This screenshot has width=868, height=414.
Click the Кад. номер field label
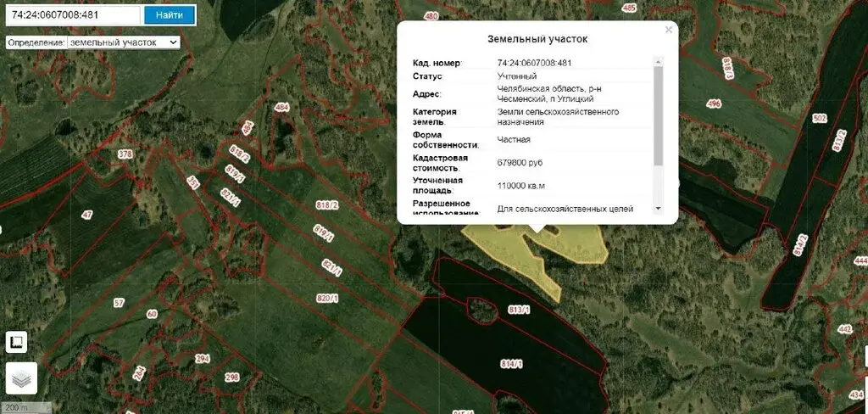[x=437, y=63]
